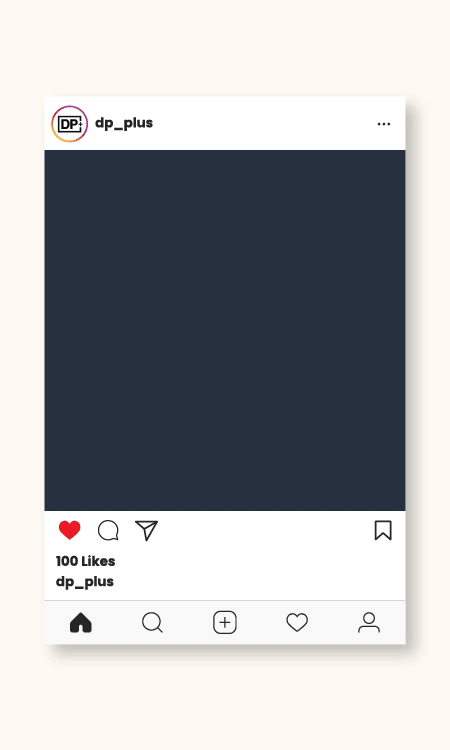
Task: Click the DP+ logo inside the avatar
Action: (70, 124)
